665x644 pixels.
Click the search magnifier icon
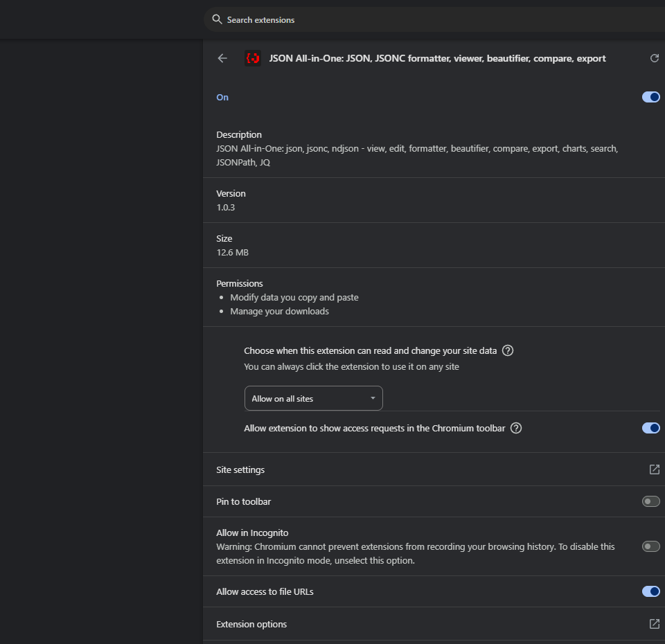click(217, 19)
